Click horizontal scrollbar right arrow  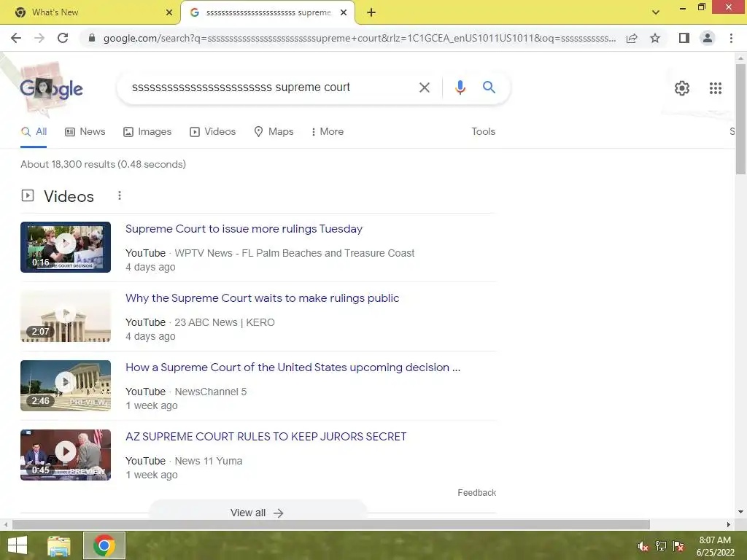click(729, 524)
